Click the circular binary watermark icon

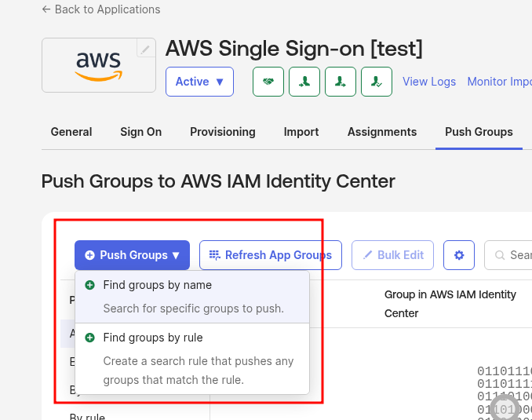tap(505, 407)
